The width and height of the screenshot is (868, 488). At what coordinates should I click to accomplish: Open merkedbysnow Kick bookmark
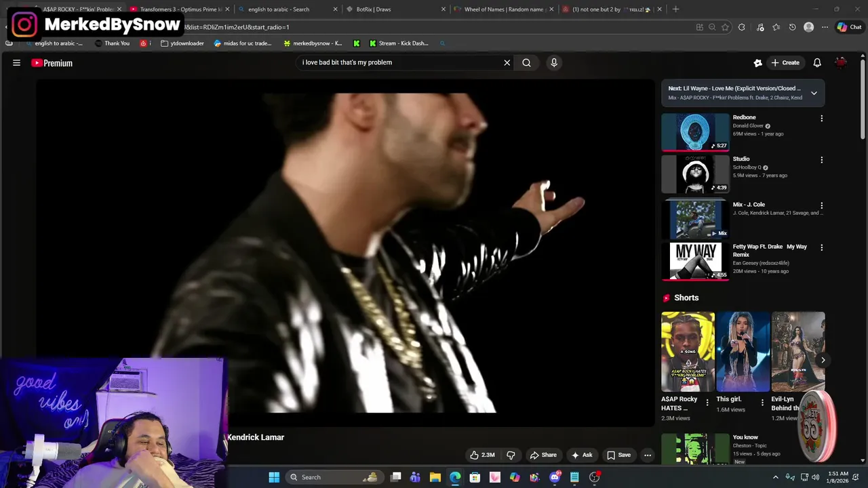click(x=313, y=43)
